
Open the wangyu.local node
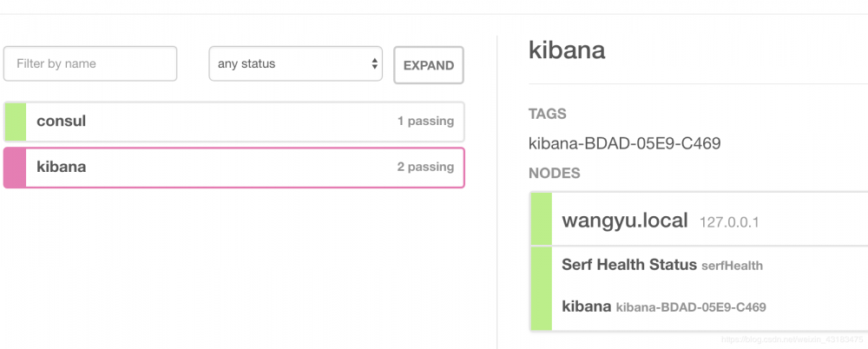point(625,221)
